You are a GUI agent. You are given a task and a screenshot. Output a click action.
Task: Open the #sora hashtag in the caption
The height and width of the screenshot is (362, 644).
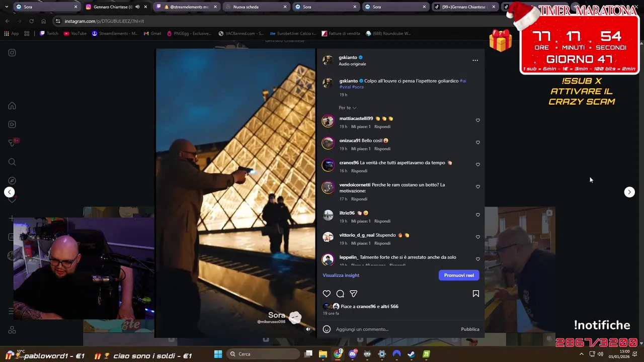point(358,87)
